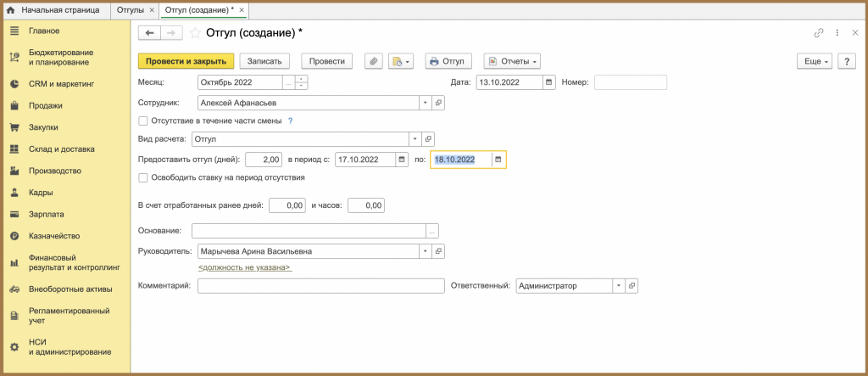The width and height of the screenshot is (868, 376).
Task: Decrease the month with the down spinner
Action: [302, 86]
